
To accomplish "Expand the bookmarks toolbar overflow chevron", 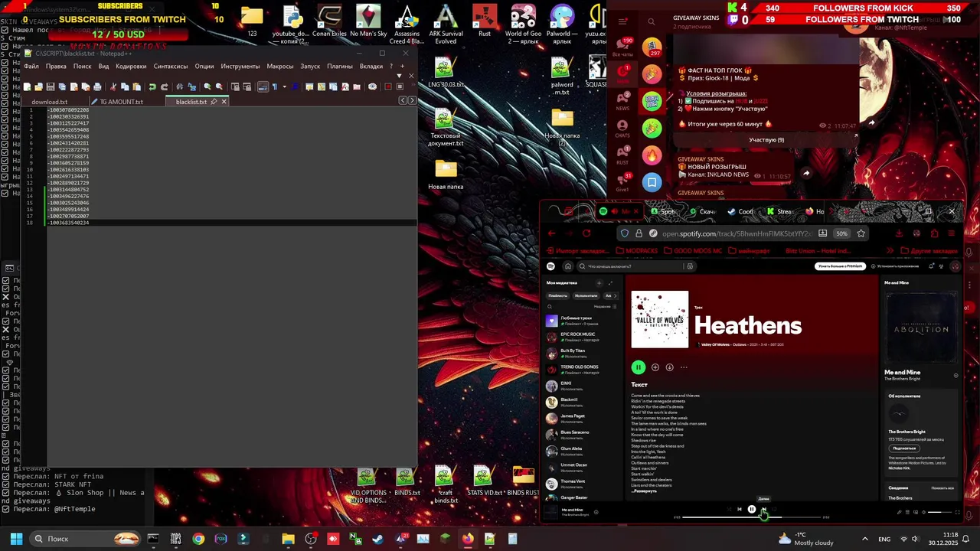I will [890, 250].
